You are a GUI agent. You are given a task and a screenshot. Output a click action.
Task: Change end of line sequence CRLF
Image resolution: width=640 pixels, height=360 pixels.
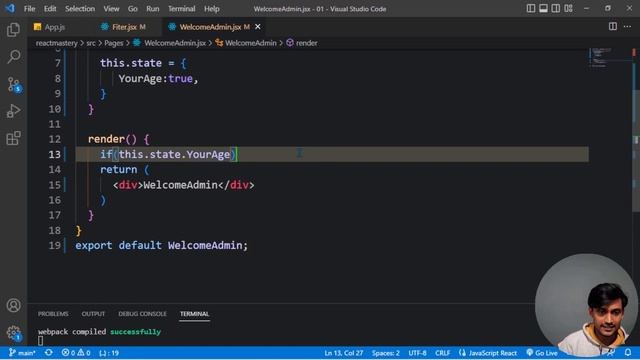point(442,353)
